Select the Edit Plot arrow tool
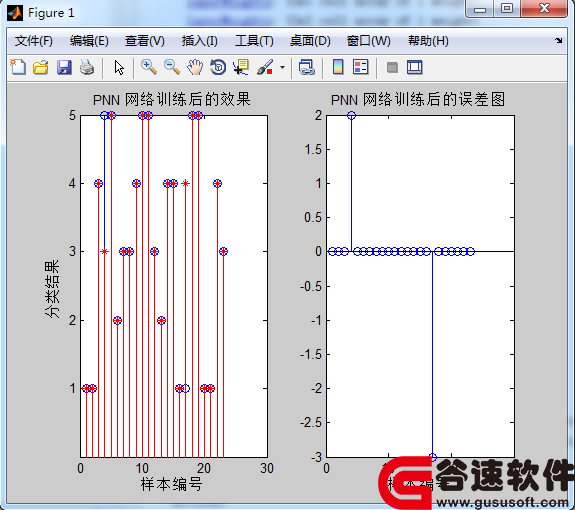Image resolution: width=575 pixels, height=510 pixels. [x=119, y=68]
